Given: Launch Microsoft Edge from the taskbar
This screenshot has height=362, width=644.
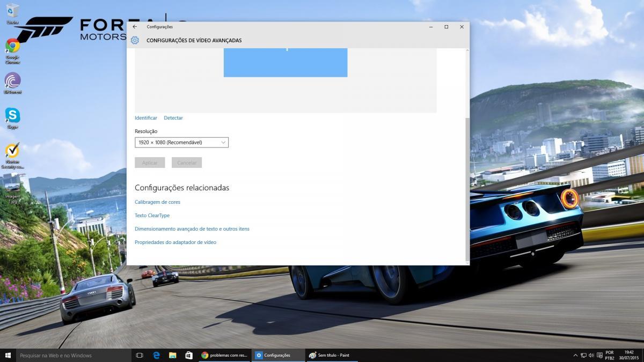Looking at the screenshot, I should tap(156, 355).
